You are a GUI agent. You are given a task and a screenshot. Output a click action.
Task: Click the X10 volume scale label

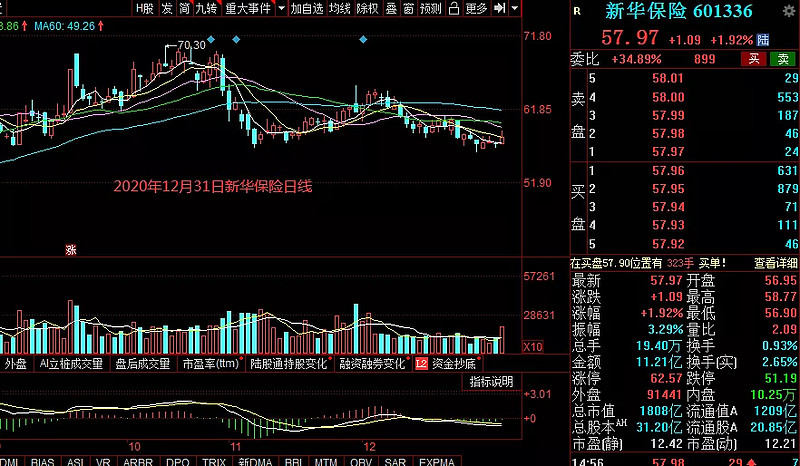[x=533, y=347]
